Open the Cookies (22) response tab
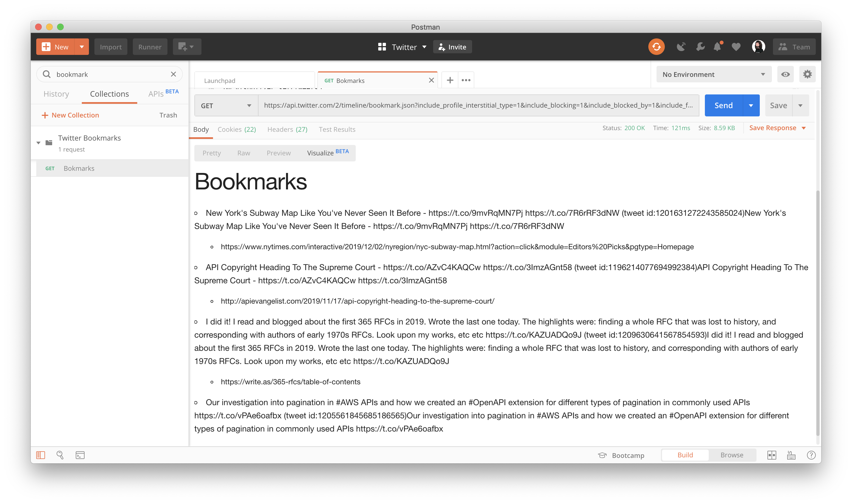The image size is (852, 504). click(237, 129)
